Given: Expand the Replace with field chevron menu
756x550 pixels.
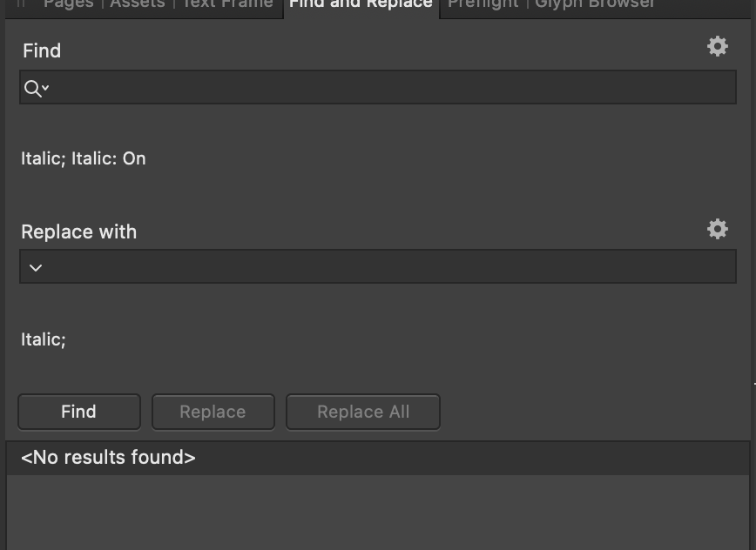Looking at the screenshot, I should (x=36, y=267).
